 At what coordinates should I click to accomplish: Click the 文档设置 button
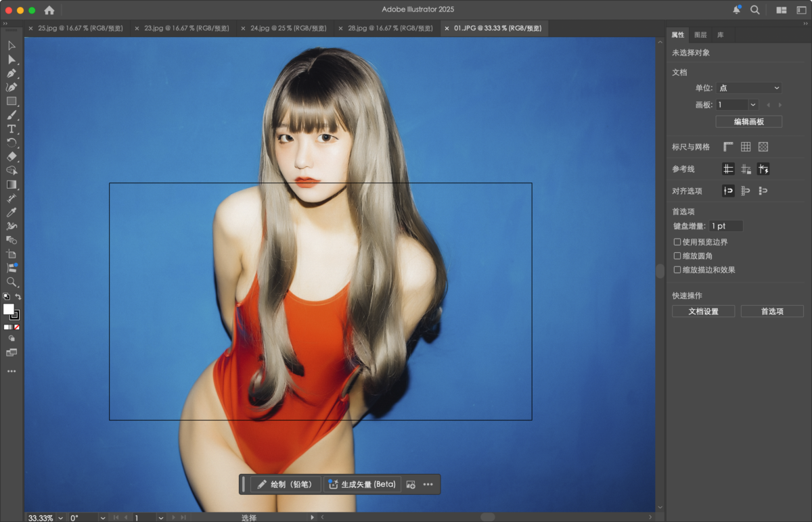click(703, 311)
